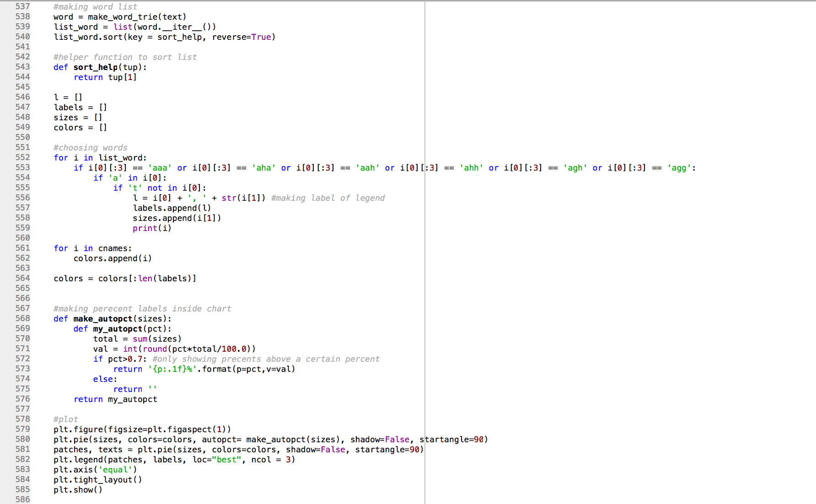Click the string 'aha' in the if condition
This screenshot has width=816, height=504.
tap(263, 168)
